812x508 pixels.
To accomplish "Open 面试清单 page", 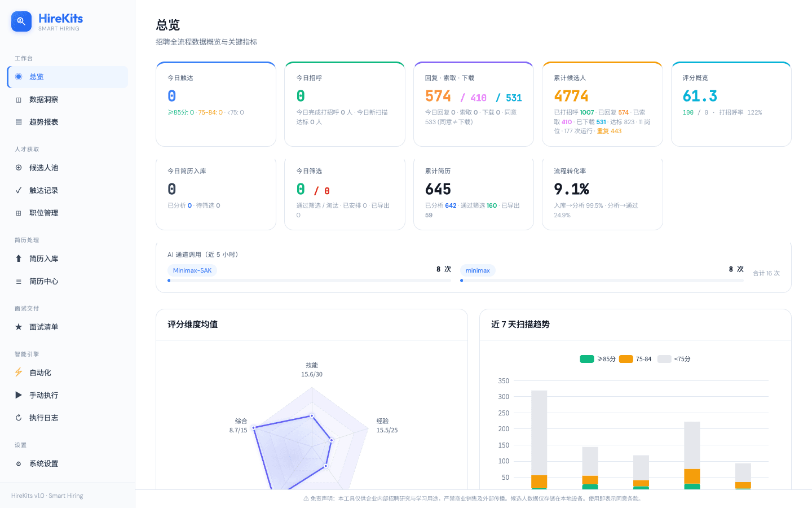I will point(68,327).
